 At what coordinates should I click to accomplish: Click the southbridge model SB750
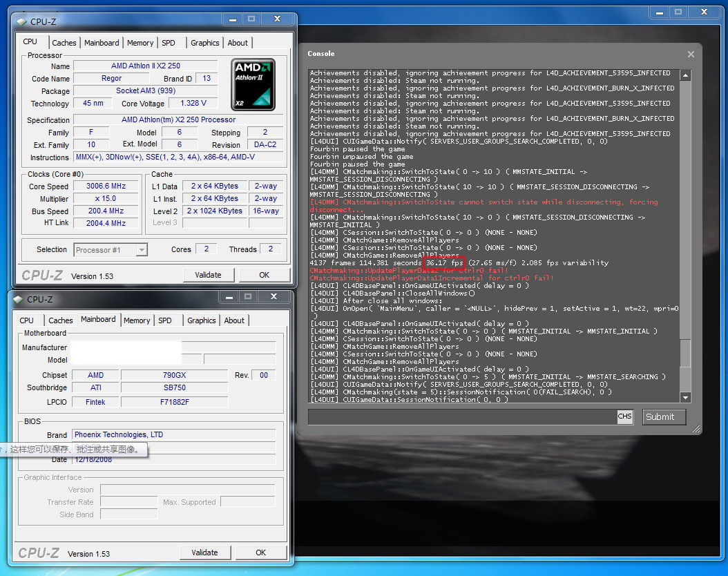175,387
